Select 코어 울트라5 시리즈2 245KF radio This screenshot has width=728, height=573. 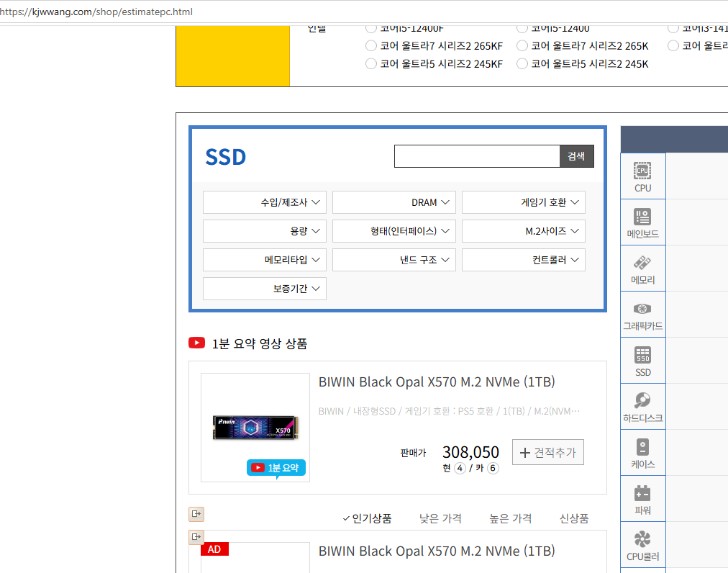pyautogui.click(x=371, y=63)
